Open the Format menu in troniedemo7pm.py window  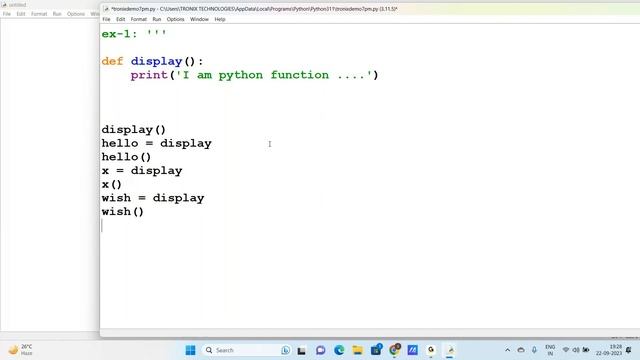coord(138,19)
